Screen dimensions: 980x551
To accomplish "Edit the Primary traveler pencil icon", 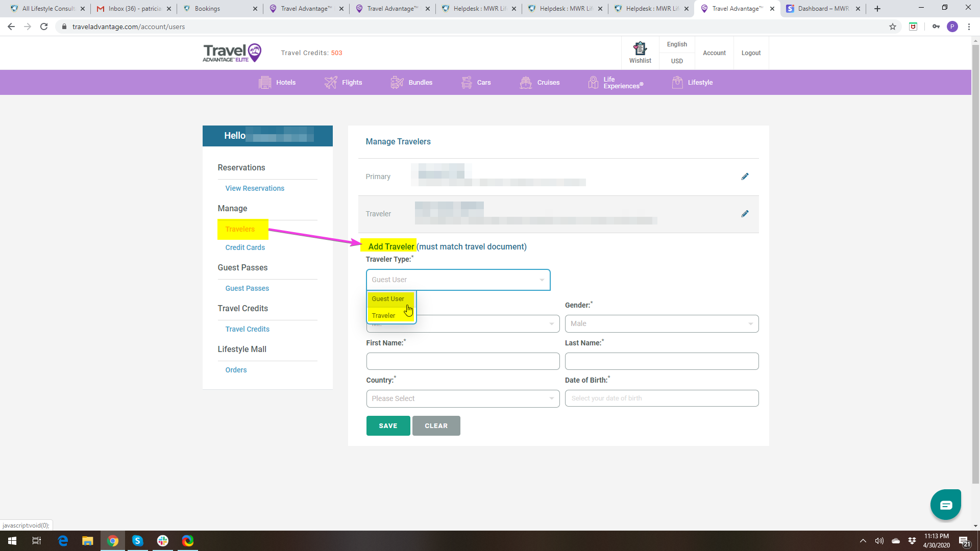I will [745, 177].
